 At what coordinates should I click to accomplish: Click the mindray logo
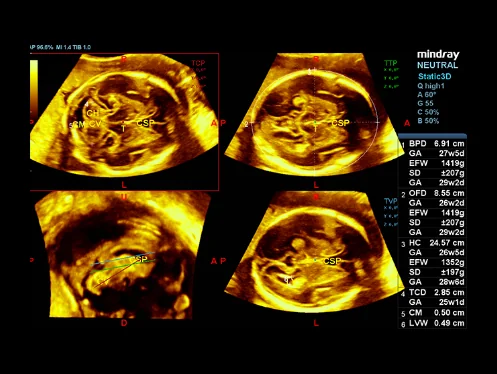coord(438,54)
